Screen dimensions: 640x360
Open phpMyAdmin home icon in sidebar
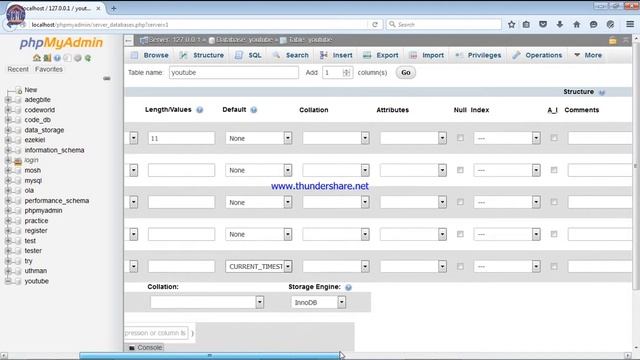pos(37,58)
